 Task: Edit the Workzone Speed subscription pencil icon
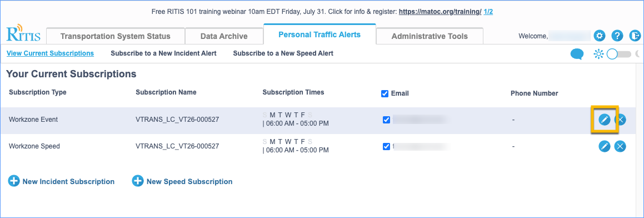[604, 146]
